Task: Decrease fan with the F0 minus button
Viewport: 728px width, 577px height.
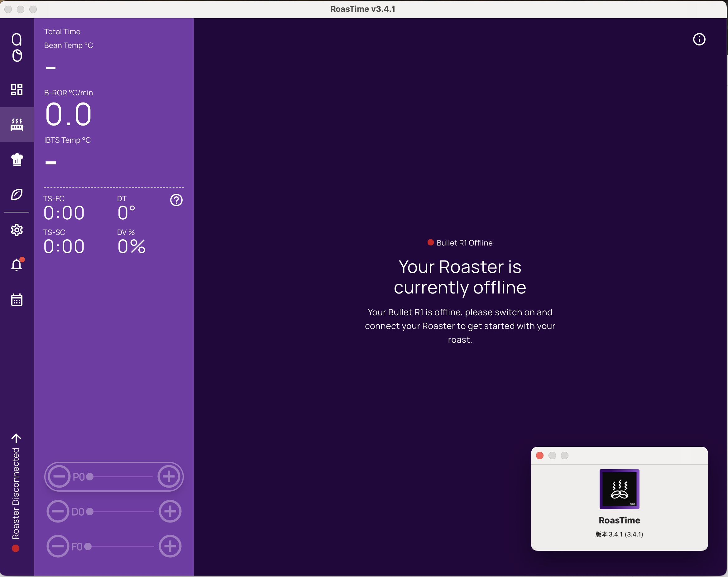Action: tap(58, 546)
